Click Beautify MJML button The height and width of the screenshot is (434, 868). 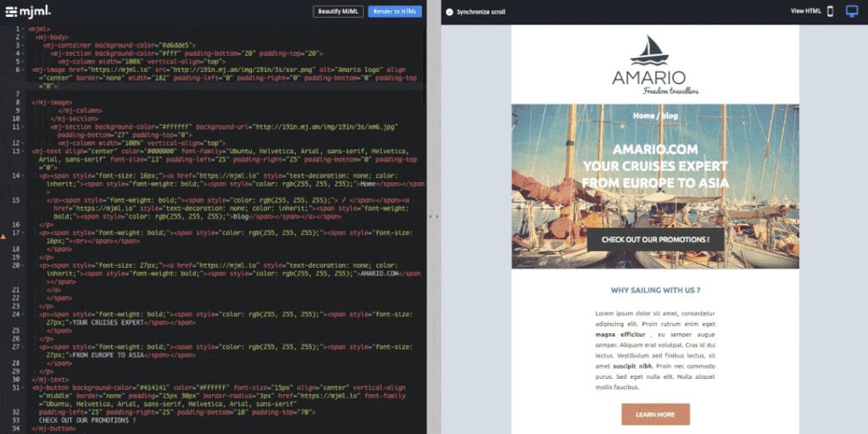[x=338, y=11]
